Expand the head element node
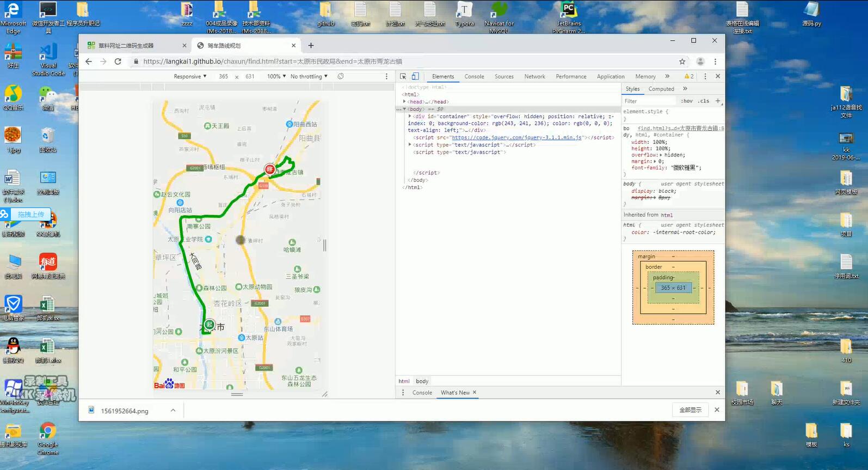The height and width of the screenshot is (470, 868). coord(404,101)
